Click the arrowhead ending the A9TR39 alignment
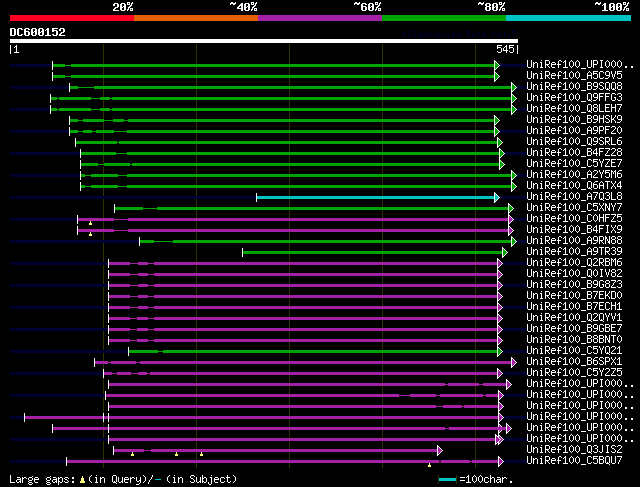640x487 pixels. [504, 252]
